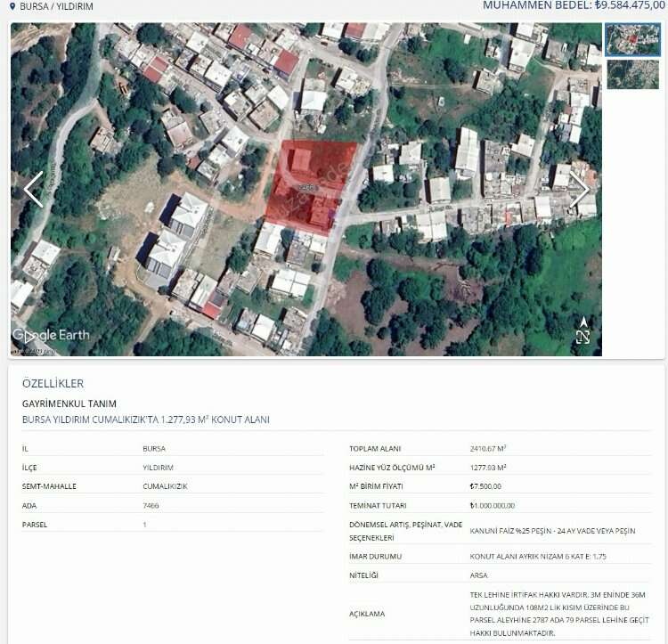The width and height of the screenshot is (668, 644).
Task: Click the TEMİNAT TUTARI amount
Action: [492, 505]
